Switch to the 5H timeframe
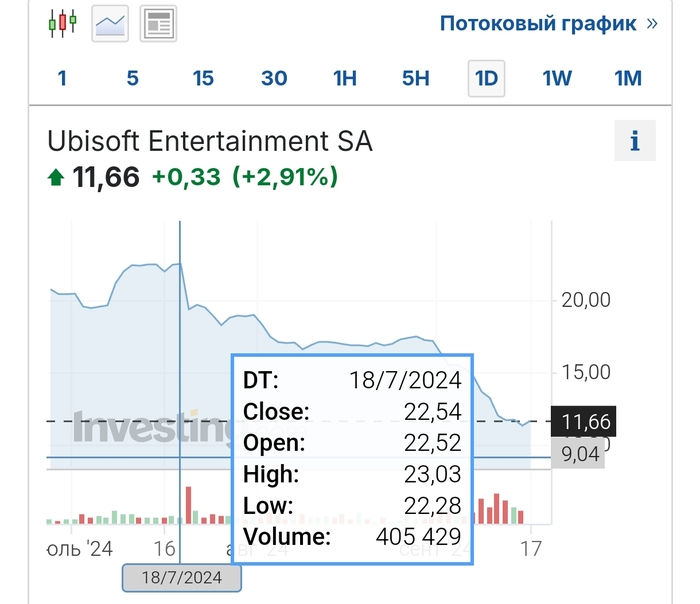This screenshot has height=604, width=700. point(415,78)
